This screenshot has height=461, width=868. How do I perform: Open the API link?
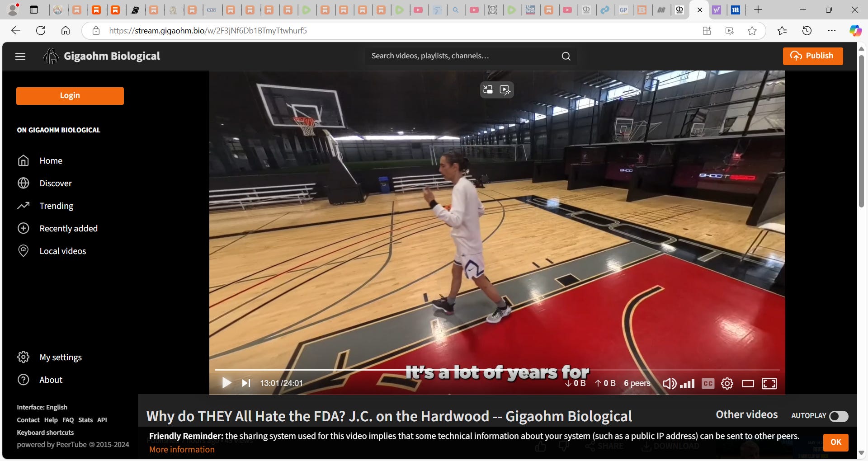pyautogui.click(x=102, y=420)
